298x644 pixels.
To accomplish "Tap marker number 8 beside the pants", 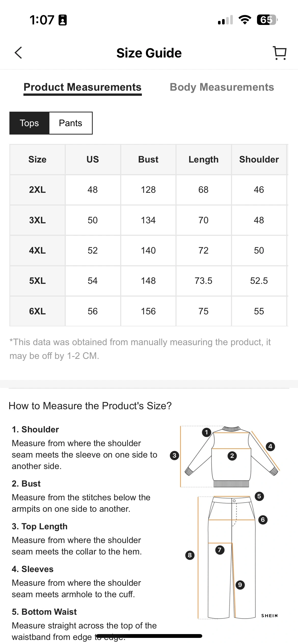I will [189, 555].
